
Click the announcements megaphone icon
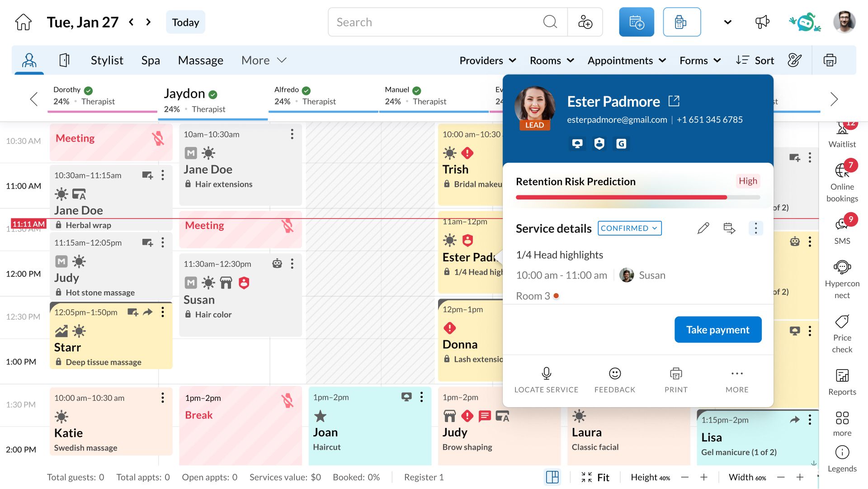click(x=762, y=22)
